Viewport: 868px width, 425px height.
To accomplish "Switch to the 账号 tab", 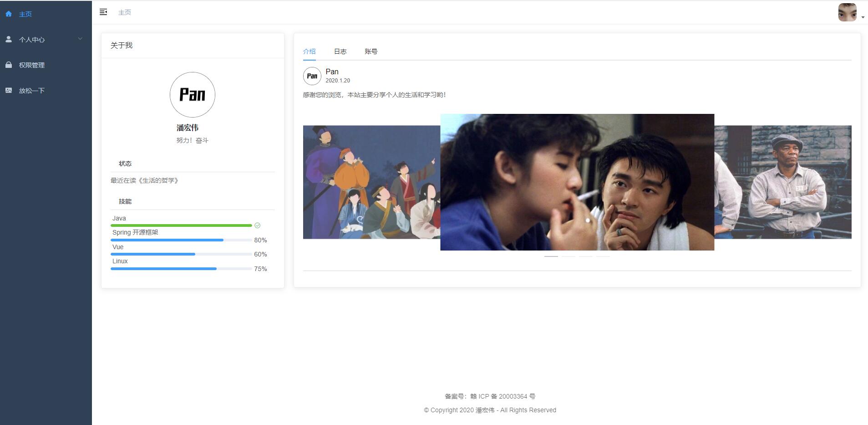I will (371, 51).
